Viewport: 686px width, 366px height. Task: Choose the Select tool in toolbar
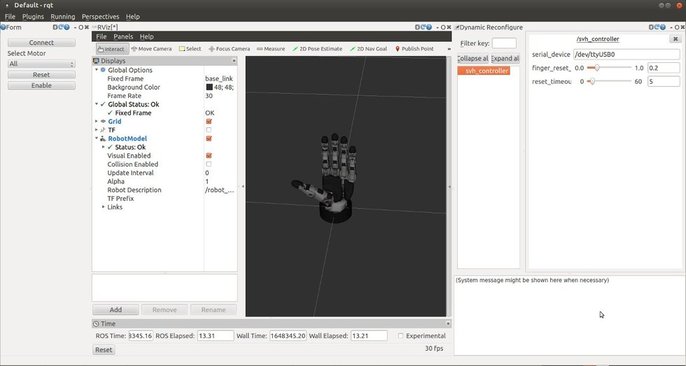(x=190, y=49)
